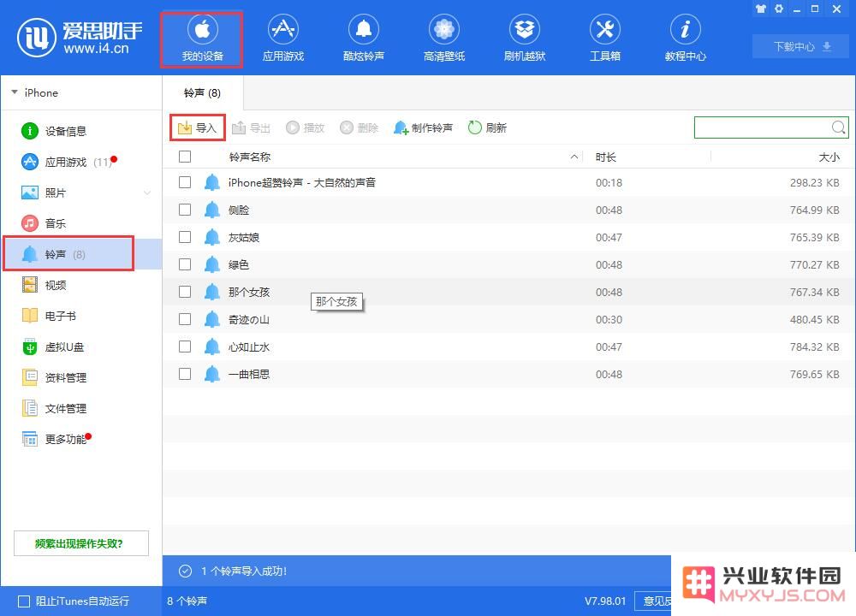
Task: Click the 00:30 duration cell
Action: [x=609, y=320]
